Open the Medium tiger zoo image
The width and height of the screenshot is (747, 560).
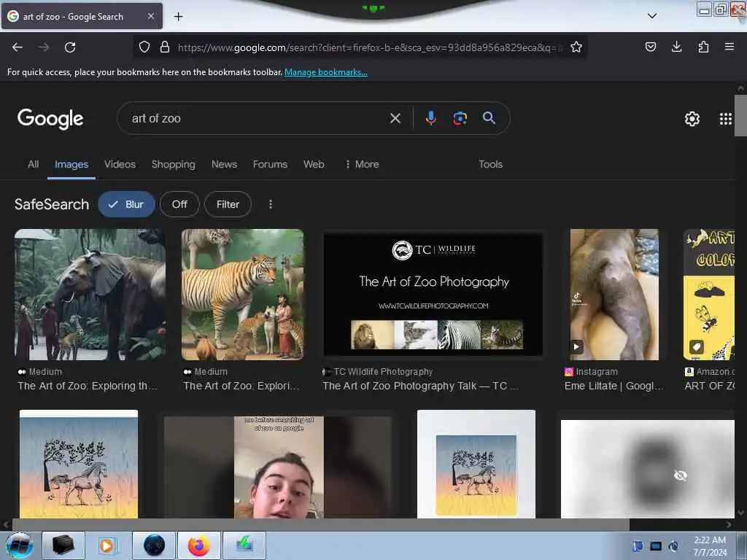tap(242, 295)
